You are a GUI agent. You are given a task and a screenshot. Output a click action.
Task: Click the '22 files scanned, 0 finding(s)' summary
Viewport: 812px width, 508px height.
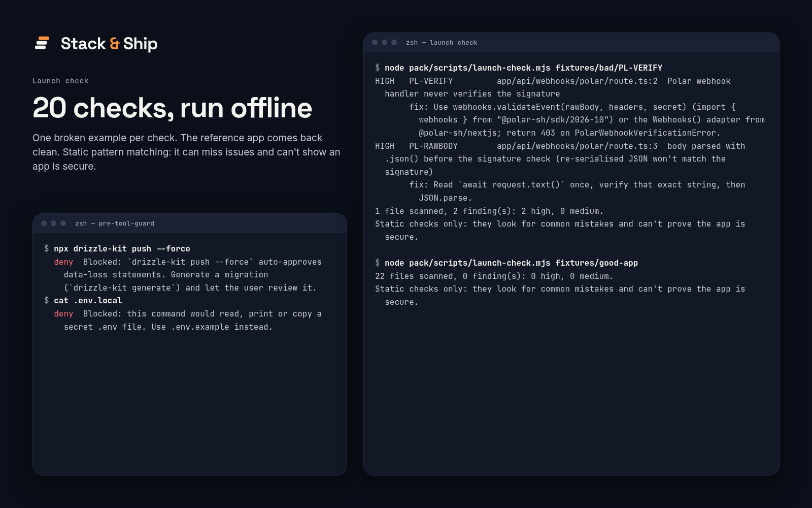(x=494, y=276)
